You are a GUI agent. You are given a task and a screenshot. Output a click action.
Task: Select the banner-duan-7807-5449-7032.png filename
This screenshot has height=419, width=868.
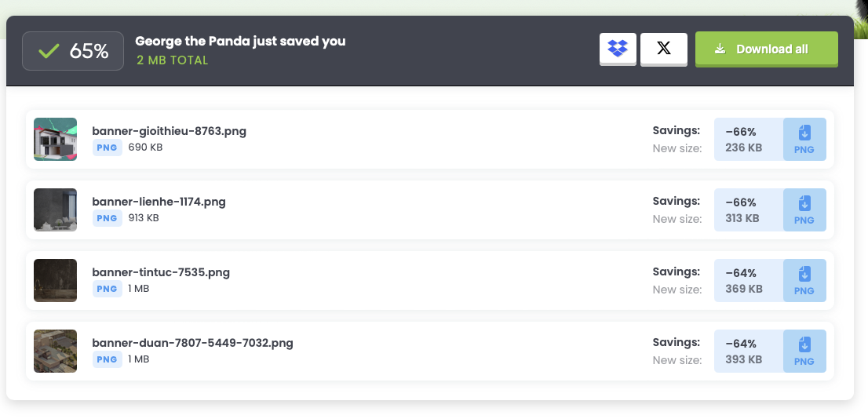pos(192,343)
